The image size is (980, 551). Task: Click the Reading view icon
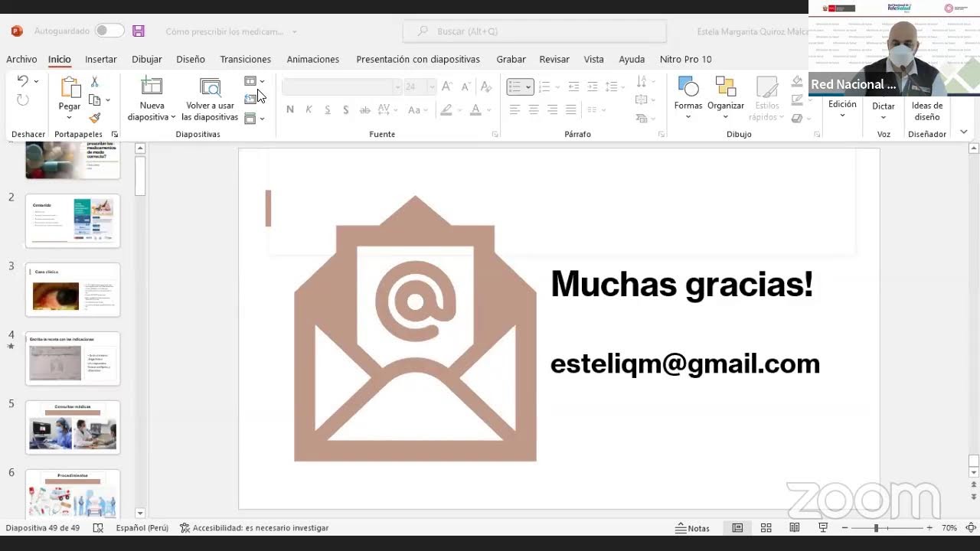click(x=795, y=528)
